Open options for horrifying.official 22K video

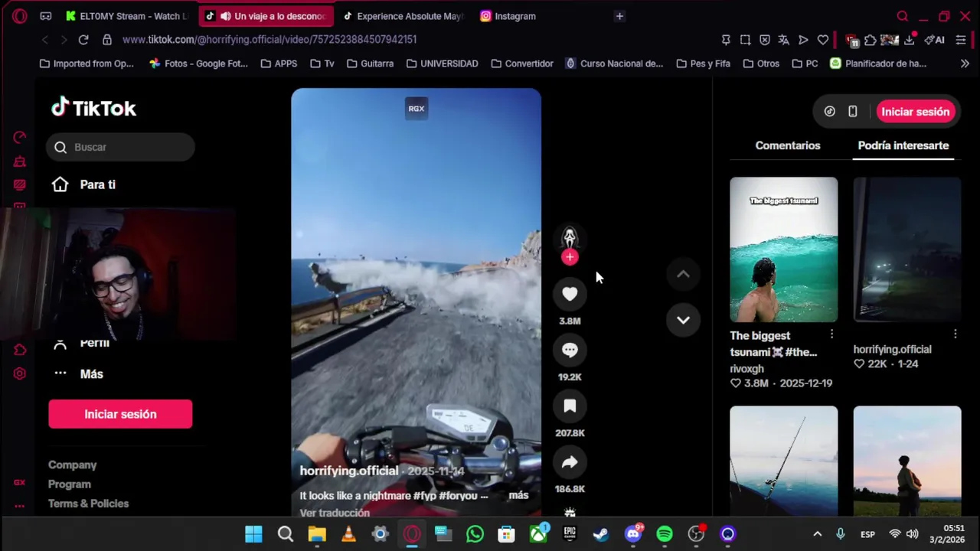(x=955, y=334)
